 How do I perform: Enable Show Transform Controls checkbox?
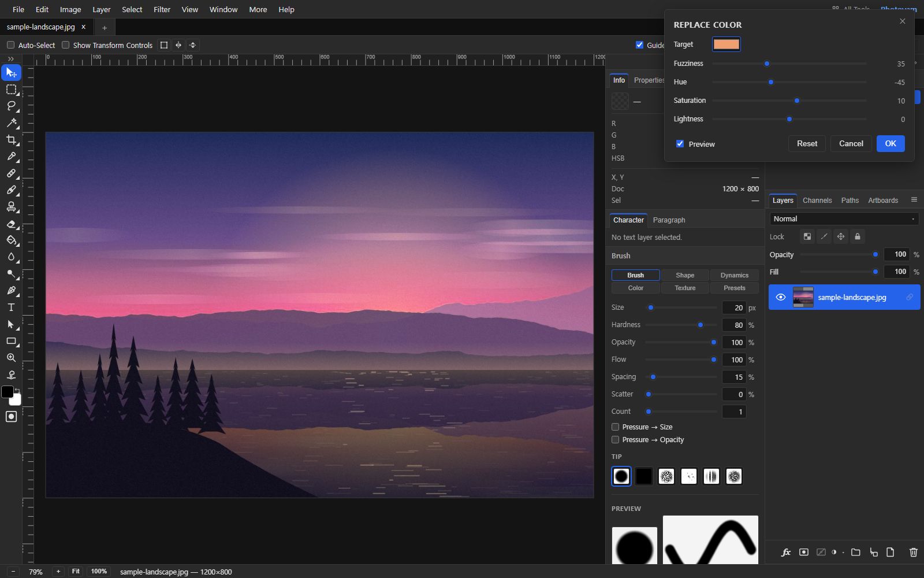click(x=65, y=45)
